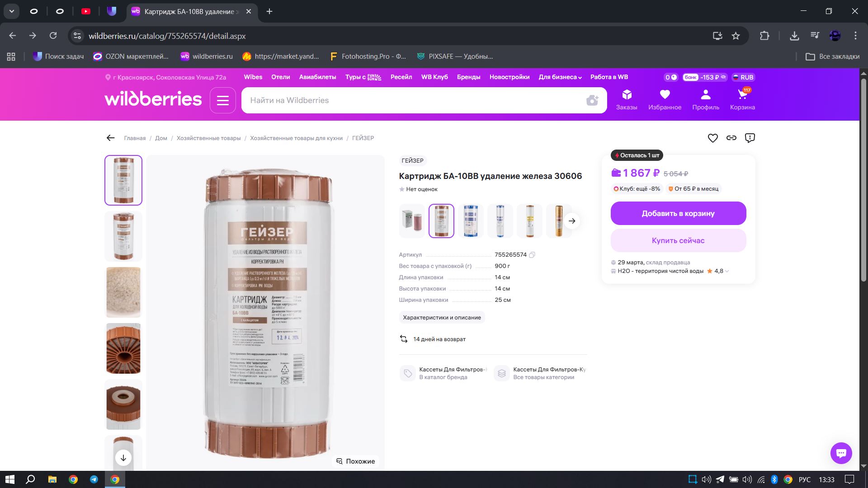The width and height of the screenshot is (868, 488).
Task: Open the catalog hamburger menu
Action: click(x=223, y=100)
